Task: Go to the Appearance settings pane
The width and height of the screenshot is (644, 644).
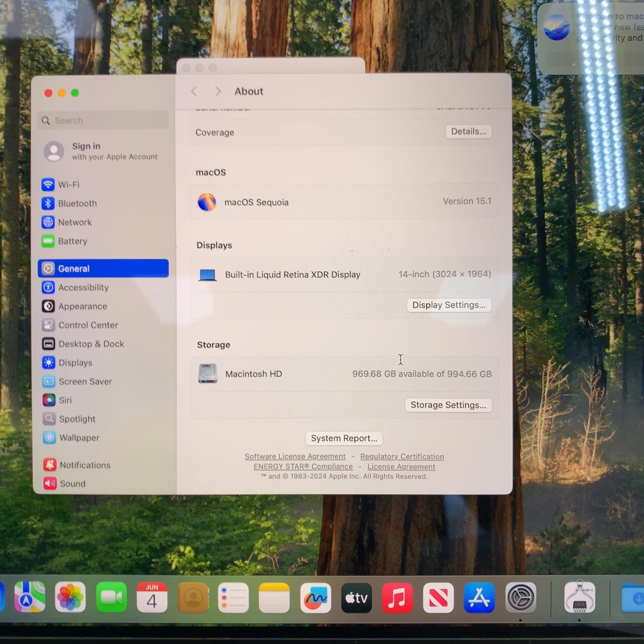Action: [x=75, y=306]
